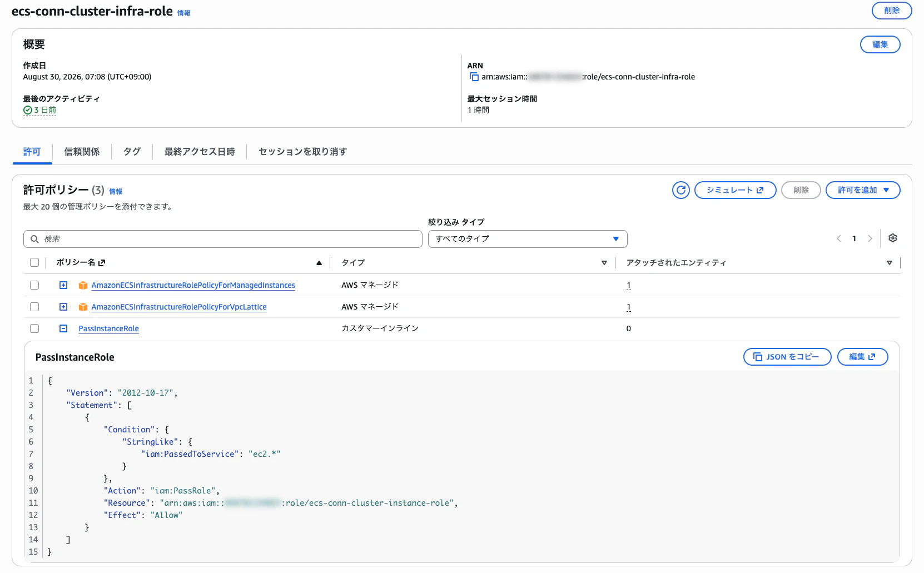This screenshot has height=573, width=924.
Task: Click the "2012-10-17" version value
Action: [146, 393]
